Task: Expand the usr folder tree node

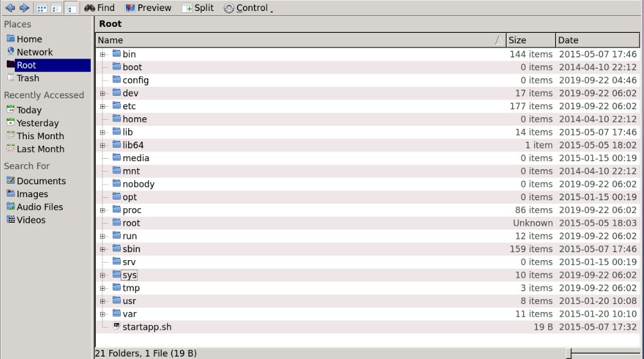Action: (x=103, y=301)
